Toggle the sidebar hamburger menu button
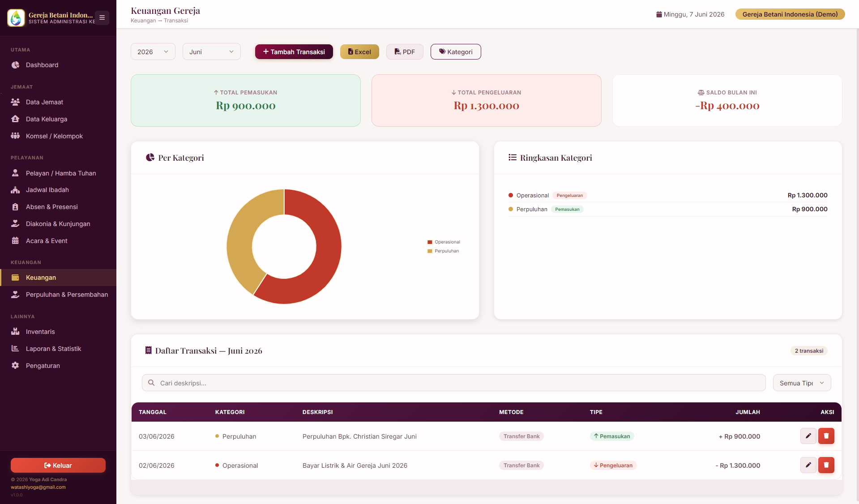The height and width of the screenshot is (504, 859). [102, 18]
